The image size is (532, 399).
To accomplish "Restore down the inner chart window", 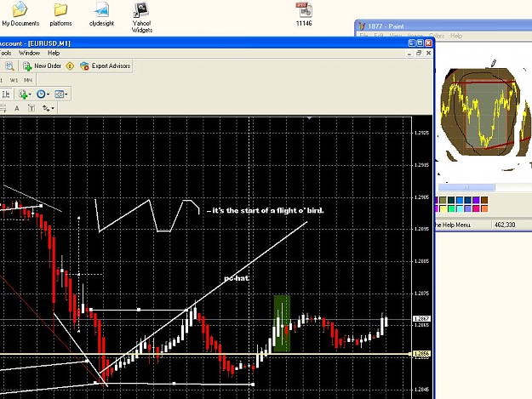I will coord(419,54).
